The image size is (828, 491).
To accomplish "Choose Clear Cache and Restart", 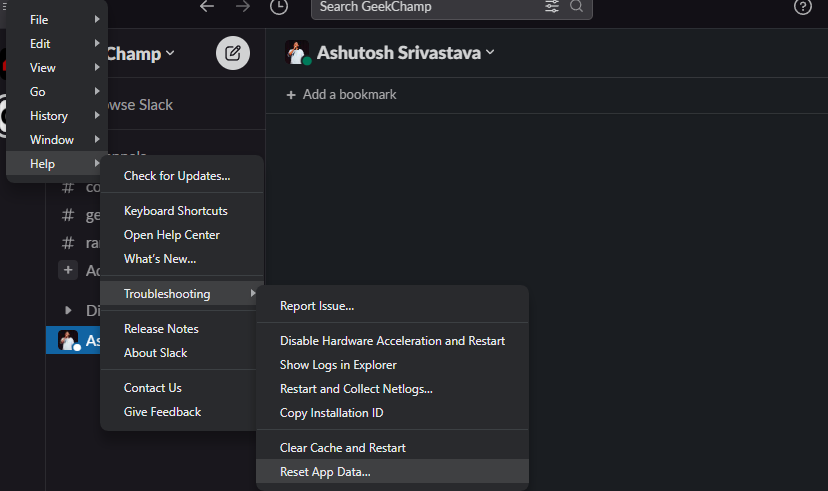I will tap(343, 448).
